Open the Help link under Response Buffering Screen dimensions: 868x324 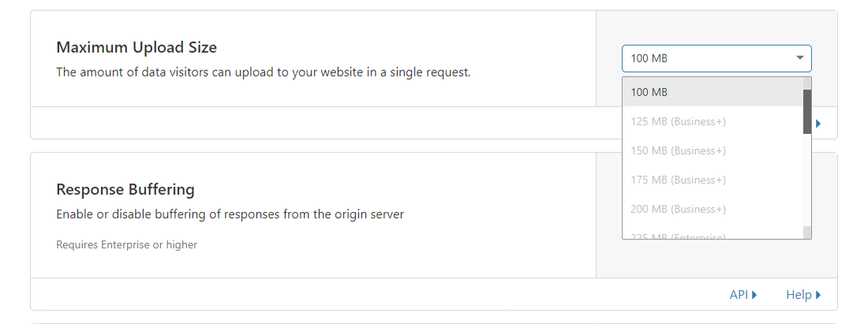point(799,295)
